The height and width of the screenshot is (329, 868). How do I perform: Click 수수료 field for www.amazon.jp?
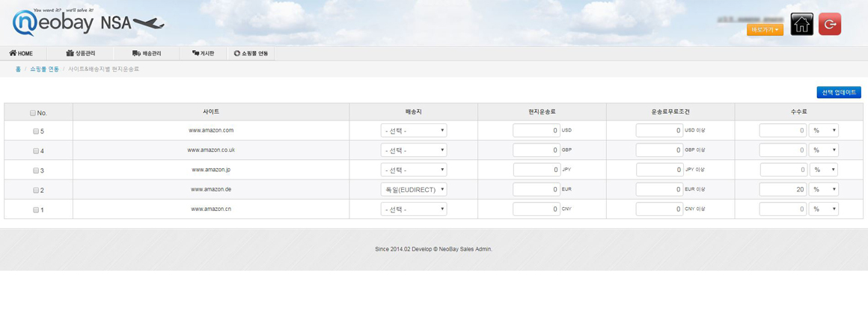tap(783, 170)
